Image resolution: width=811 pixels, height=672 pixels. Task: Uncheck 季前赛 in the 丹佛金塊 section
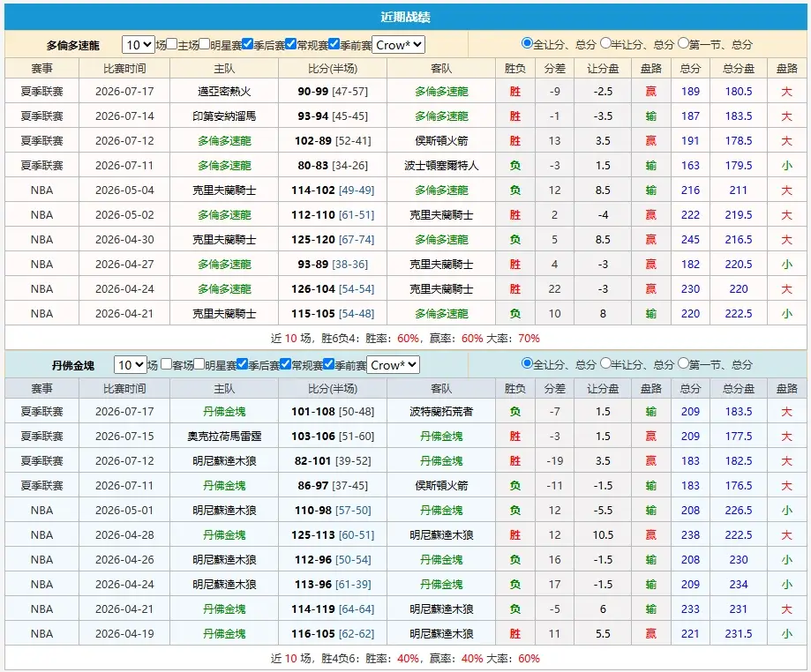coord(328,364)
